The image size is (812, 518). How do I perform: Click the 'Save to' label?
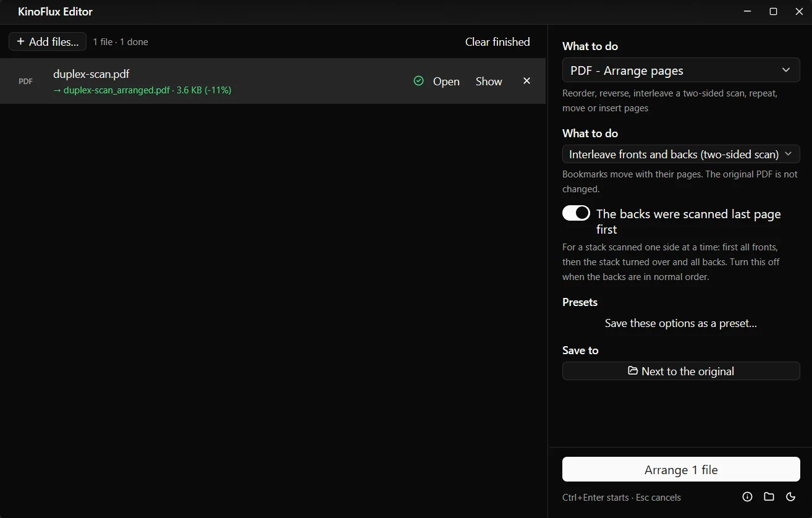[x=580, y=350]
